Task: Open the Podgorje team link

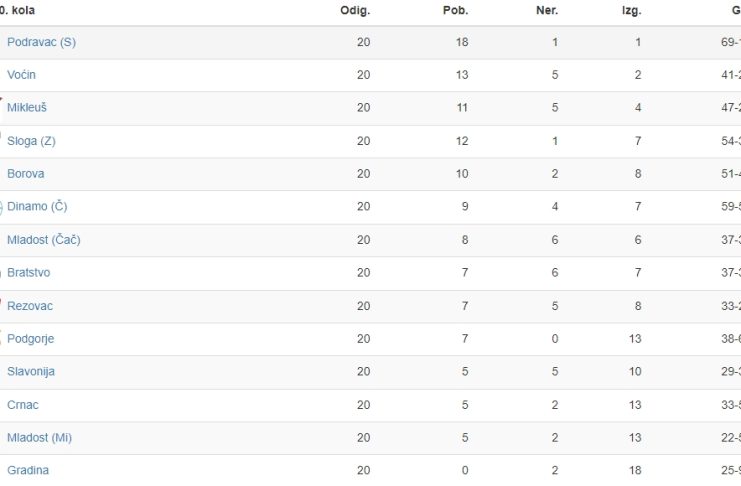Action: (x=31, y=338)
